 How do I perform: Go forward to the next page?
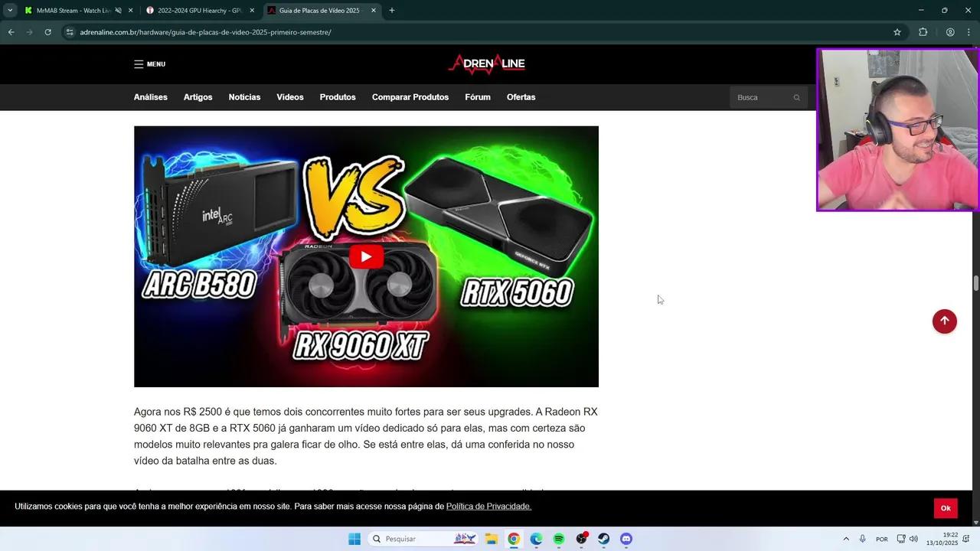point(29,32)
